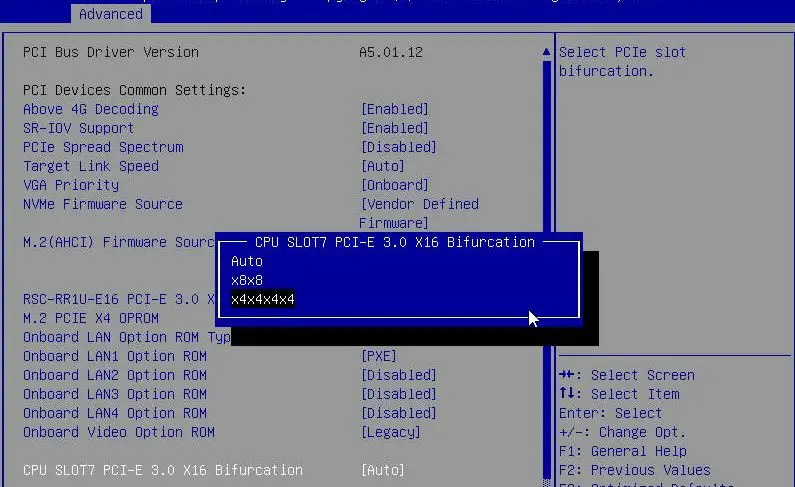Select Onboard LAN4 Option ROM label
This screenshot has width=795, height=487.
[x=115, y=413]
